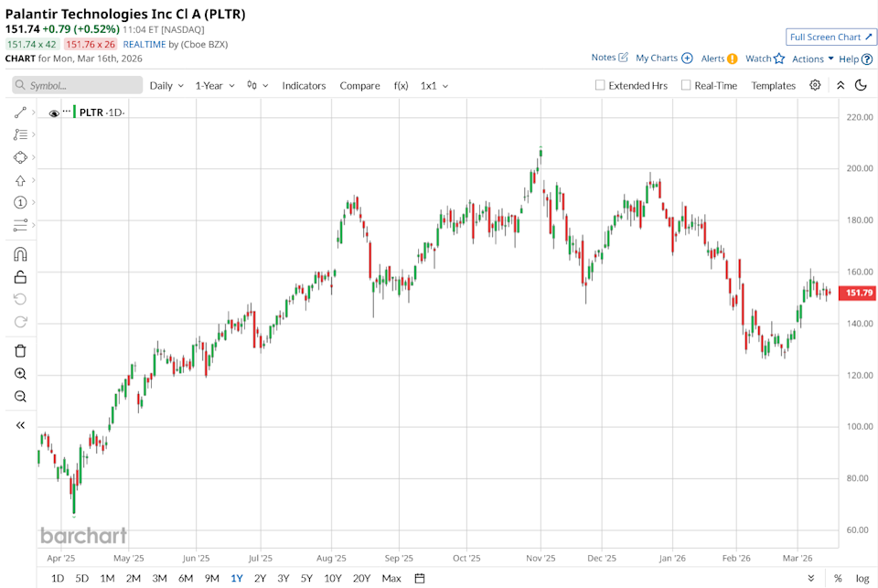Select the 6M time range tab

click(x=186, y=578)
